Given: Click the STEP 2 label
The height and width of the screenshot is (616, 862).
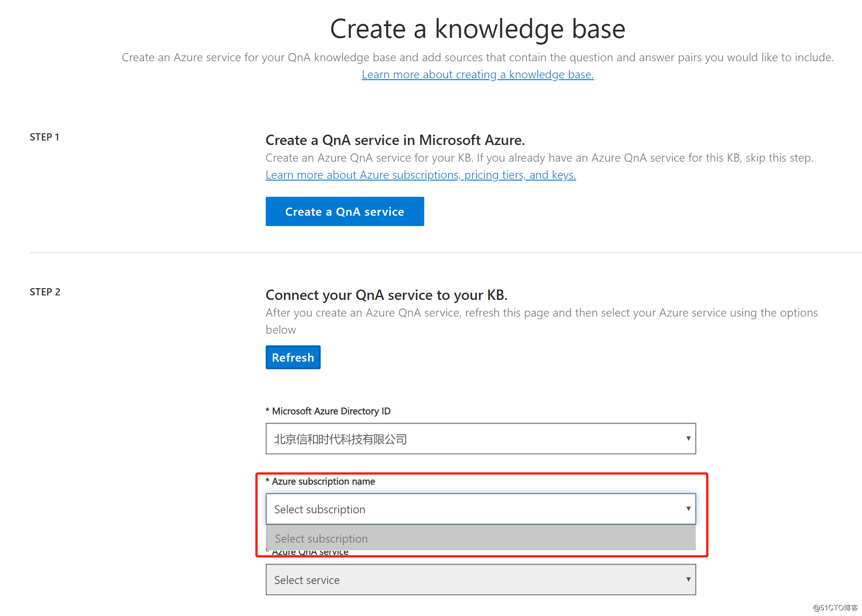Looking at the screenshot, I should 45,292.
